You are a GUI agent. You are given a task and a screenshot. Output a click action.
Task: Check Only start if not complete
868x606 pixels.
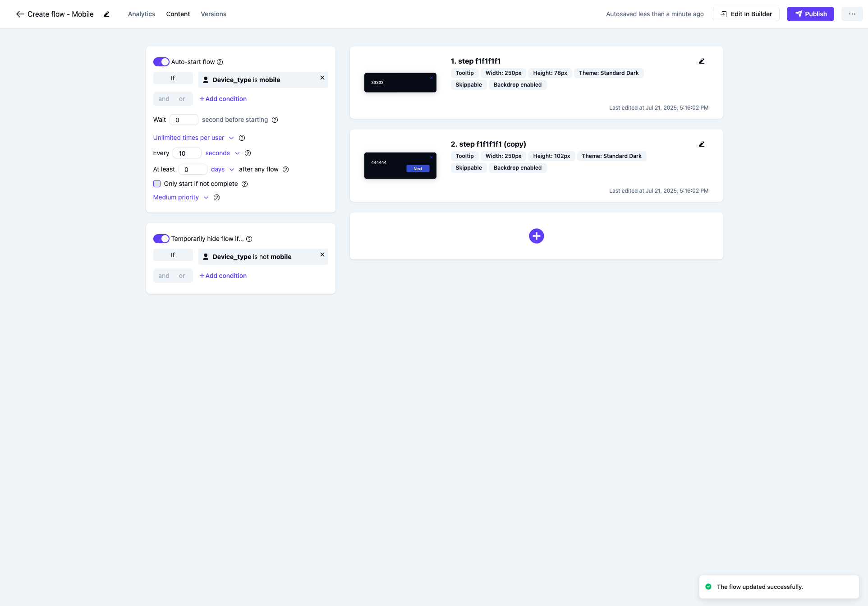[157, 184]
